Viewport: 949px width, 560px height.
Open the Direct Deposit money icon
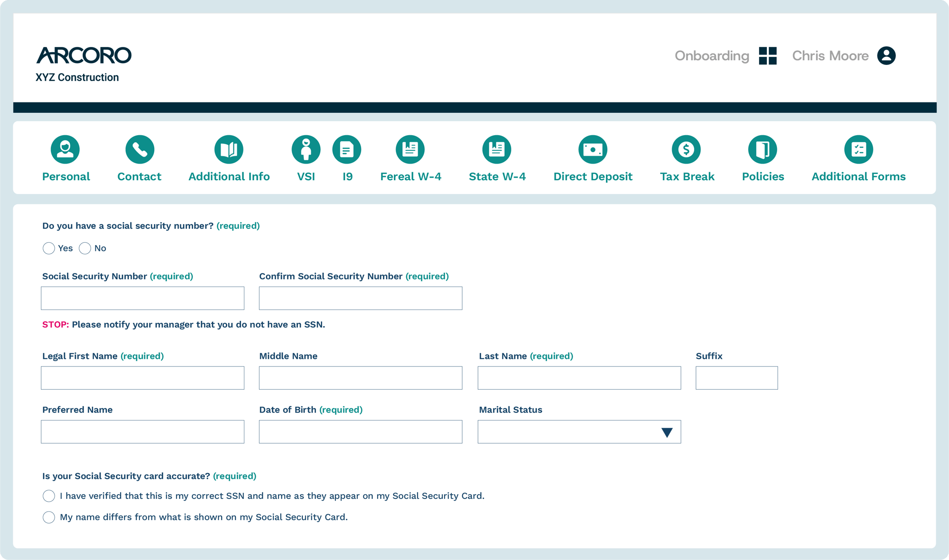593,149
